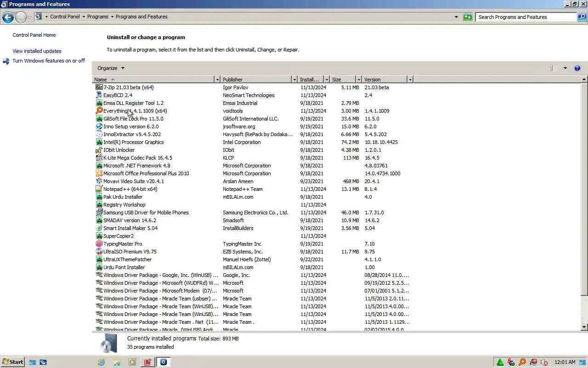Click the taskbar clock showing 12:01 AM
This screenshot has width=588, height=368.
coord(565,362)
